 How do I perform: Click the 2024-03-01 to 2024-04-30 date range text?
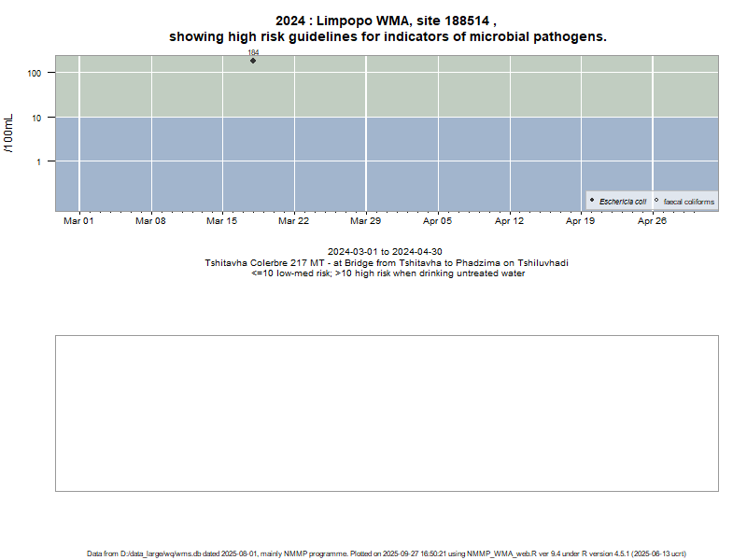pos(385,252)
